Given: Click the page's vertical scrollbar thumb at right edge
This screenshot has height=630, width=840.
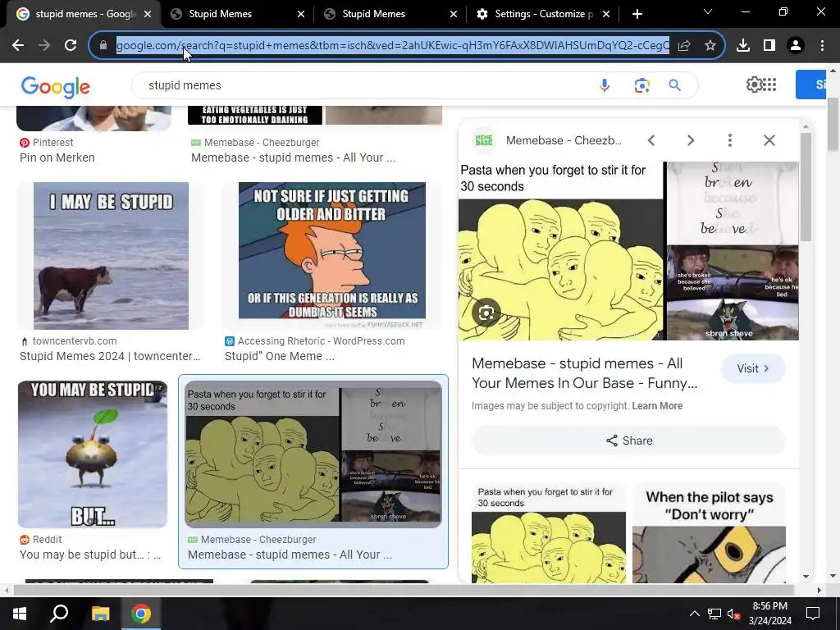Looking at the screenshot, I should (x=833, y=123).
